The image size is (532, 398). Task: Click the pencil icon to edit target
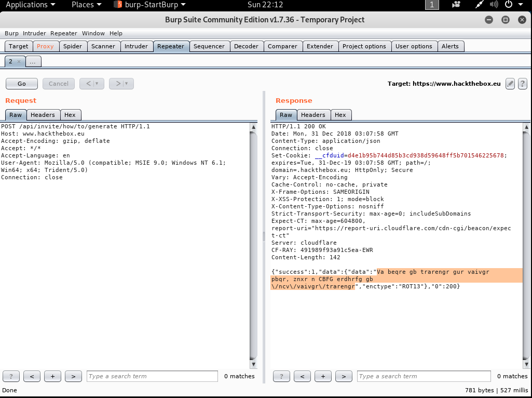tap(510, 84)
